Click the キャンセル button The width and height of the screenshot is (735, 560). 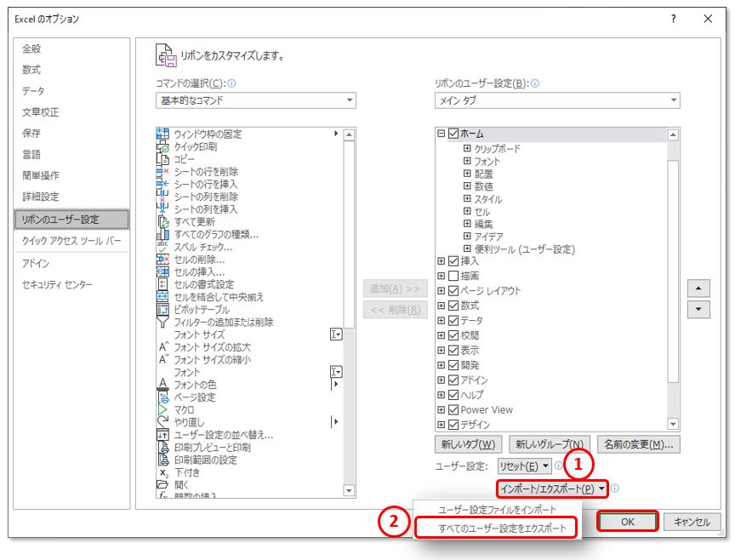pos(692,522)
